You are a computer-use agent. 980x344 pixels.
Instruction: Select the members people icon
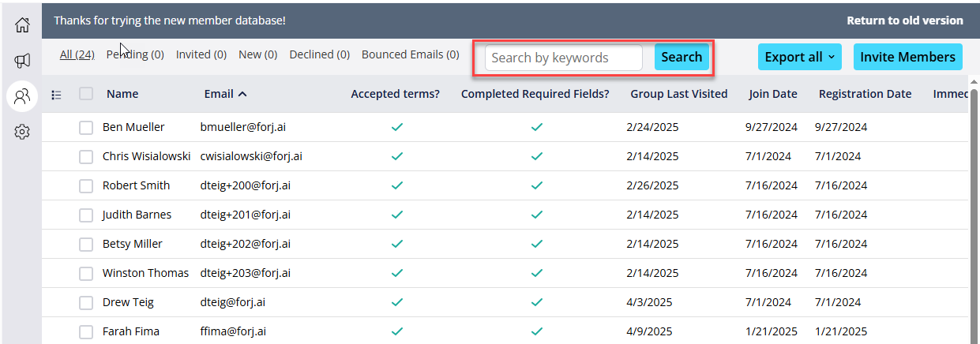click(22, 96)
